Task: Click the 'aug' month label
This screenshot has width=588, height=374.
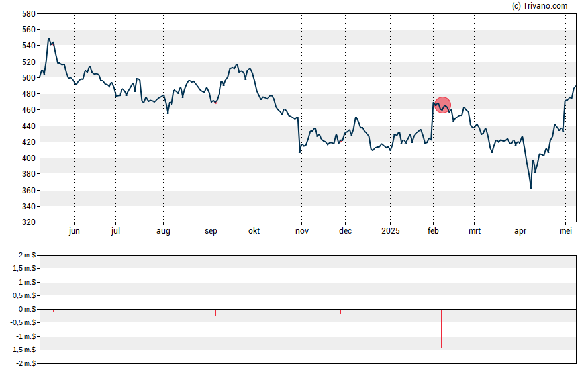Action: click(163, 231)
